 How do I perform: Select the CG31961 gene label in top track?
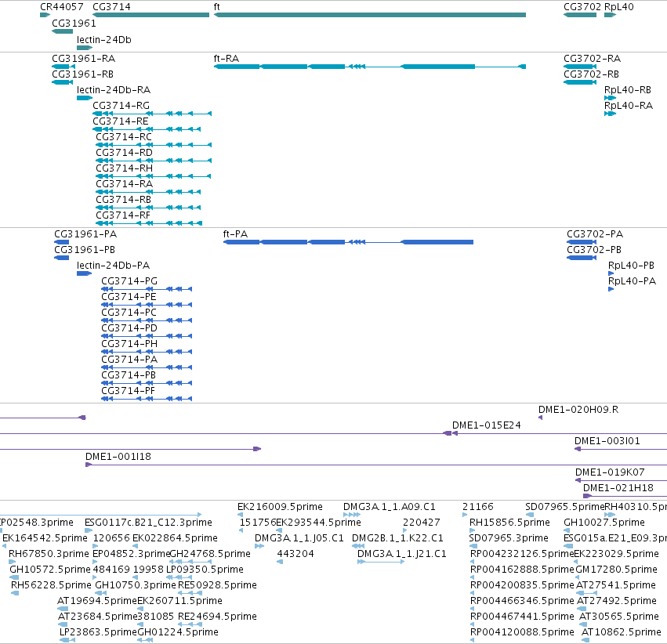tap(74, 24)
